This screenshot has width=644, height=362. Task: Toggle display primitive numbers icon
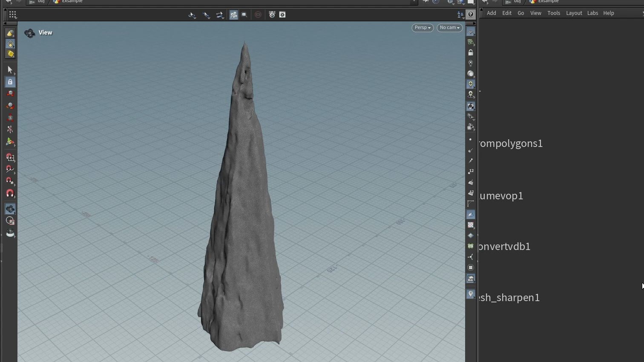tap(470, 193)
